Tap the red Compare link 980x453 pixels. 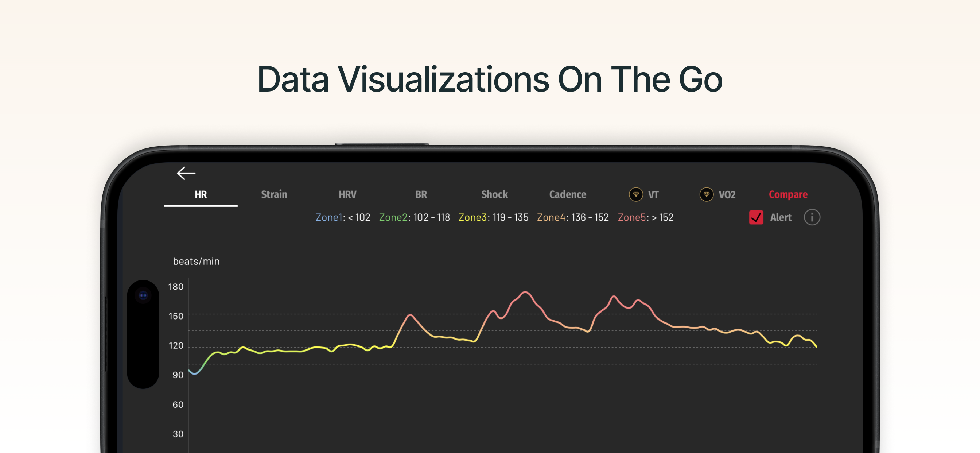coord(788,194)
